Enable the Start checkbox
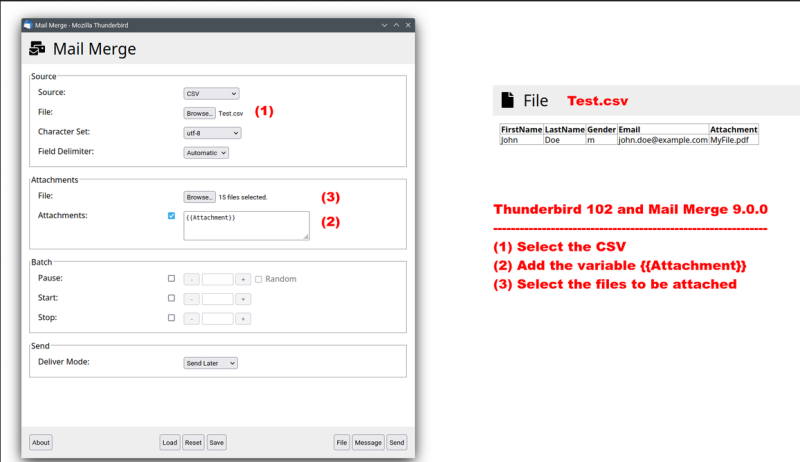The image size is (800, 462). (171, 298)
